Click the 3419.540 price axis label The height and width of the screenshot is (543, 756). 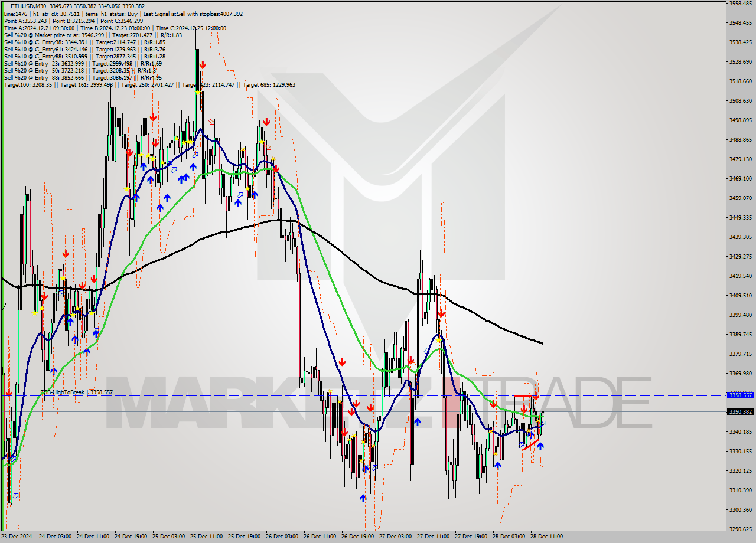click(740, 276)
